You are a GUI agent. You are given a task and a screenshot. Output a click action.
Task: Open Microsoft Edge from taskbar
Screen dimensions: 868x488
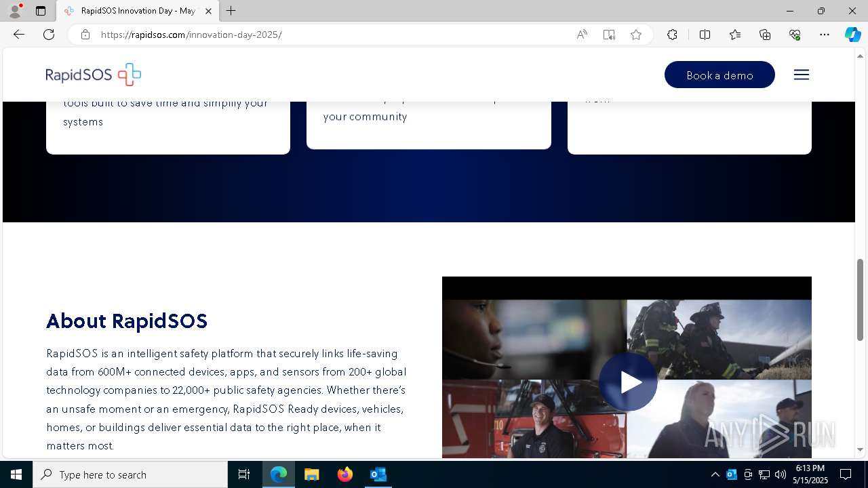[279, 474]
